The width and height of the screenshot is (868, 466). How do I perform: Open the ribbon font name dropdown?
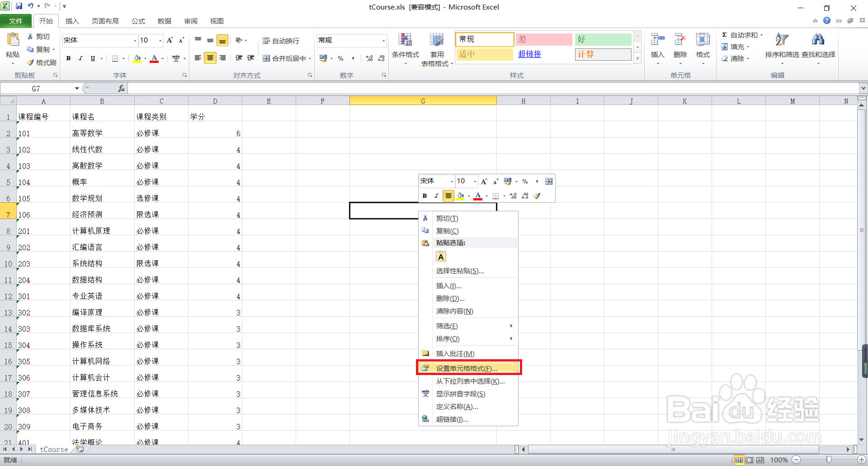[135, 41]
